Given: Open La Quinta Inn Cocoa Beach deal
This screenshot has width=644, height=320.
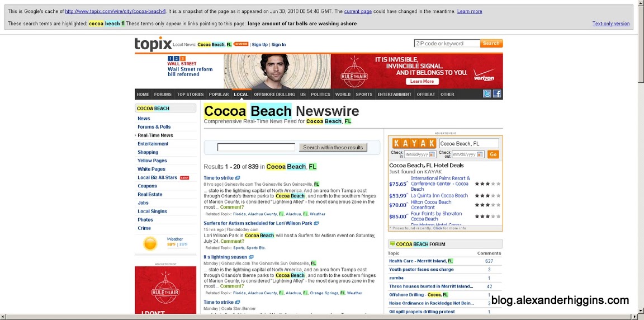Looking at the screenshot, I should click(x=439, y=196).
